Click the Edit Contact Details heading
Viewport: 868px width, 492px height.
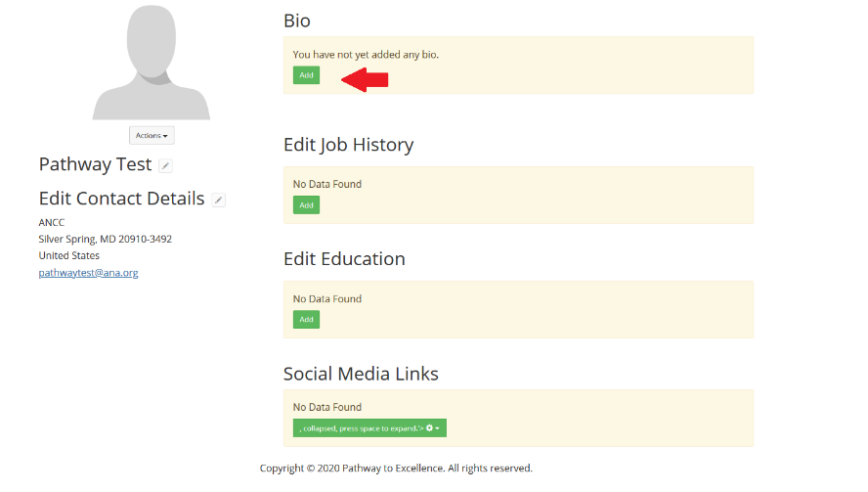pos(121,199)
